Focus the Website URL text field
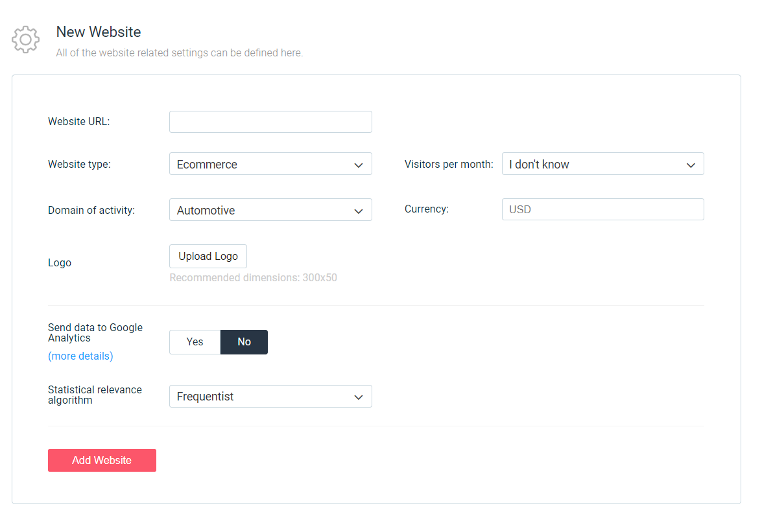The height and width of the screenshot is (532, 762). click(x=270, y=122)
